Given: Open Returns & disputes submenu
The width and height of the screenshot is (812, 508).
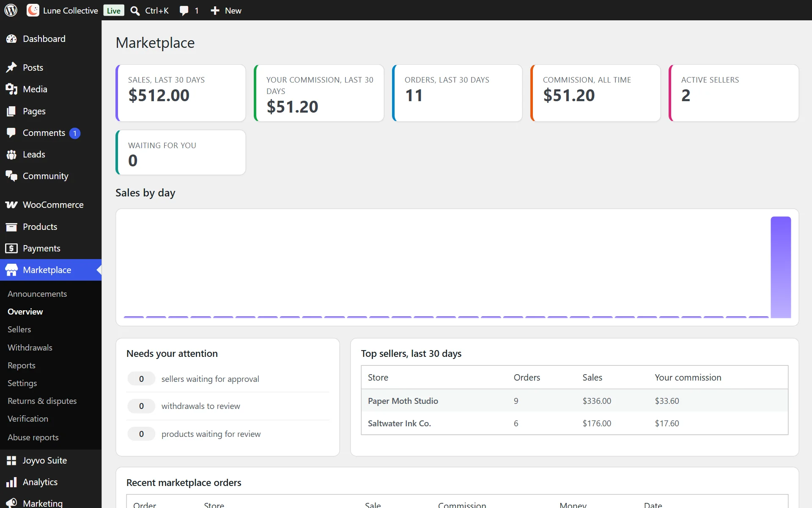Looking at the screenshot, I should 42,401.
